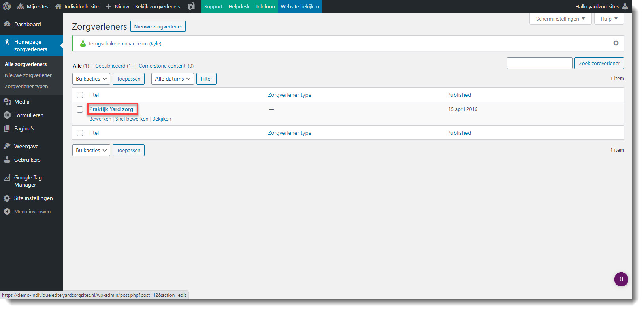Click the Mijn sites icon in admin bar
Viewport: 644px width, 311px height.
(21, 6)
